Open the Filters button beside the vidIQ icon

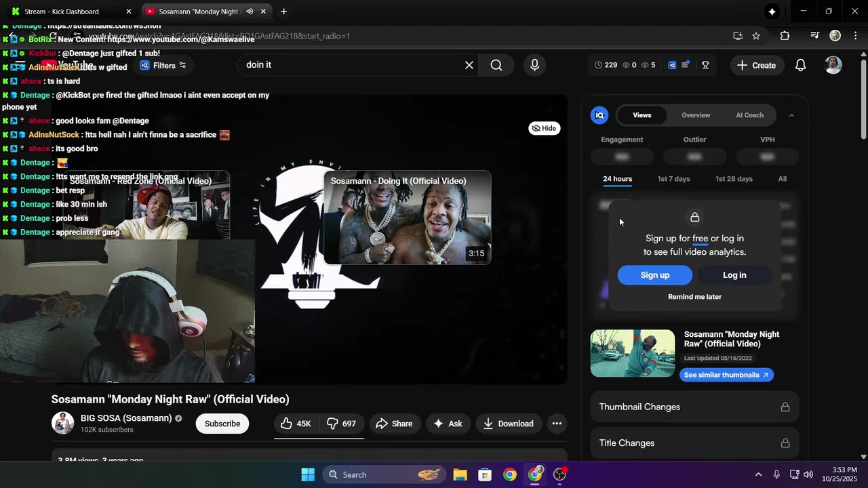163,65
